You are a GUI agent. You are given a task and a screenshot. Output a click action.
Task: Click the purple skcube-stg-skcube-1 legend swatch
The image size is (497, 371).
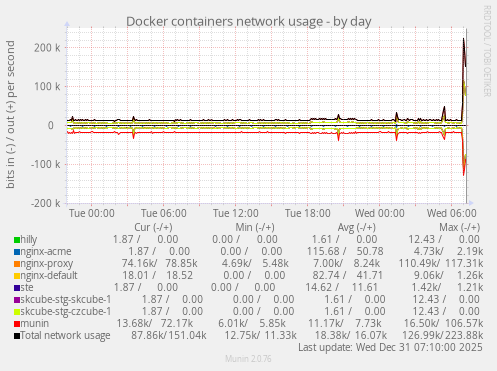[x=17, y=300]
